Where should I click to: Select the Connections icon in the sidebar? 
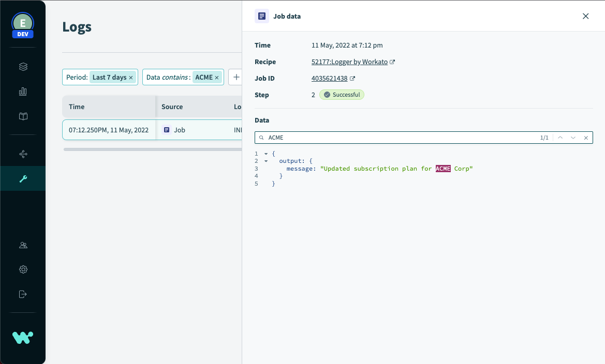point(23,153)
